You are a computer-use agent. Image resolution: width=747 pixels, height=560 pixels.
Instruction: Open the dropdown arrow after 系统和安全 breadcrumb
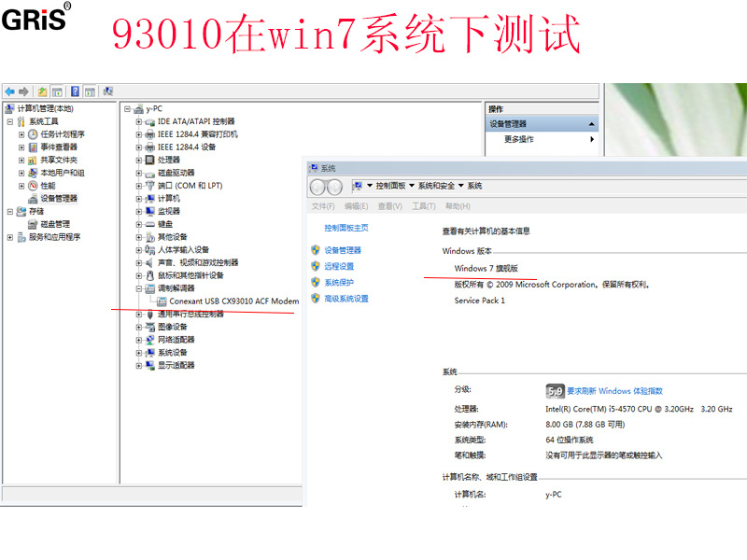point(461,186)
